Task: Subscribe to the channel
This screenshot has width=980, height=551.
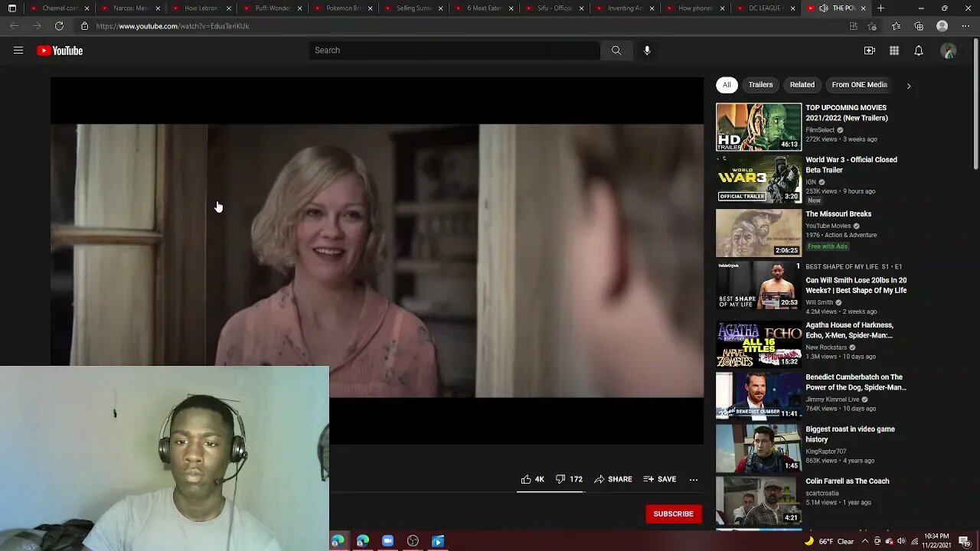Action: pos(673,514)
